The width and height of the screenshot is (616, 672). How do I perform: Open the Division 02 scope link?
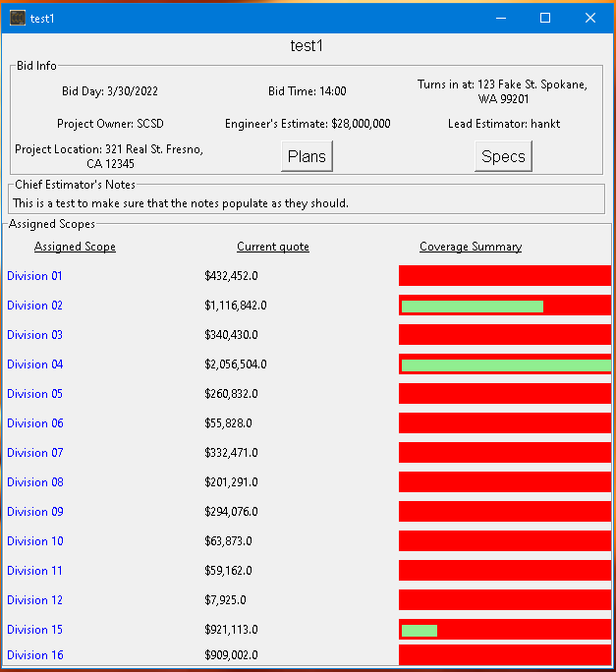click(34, 306)
